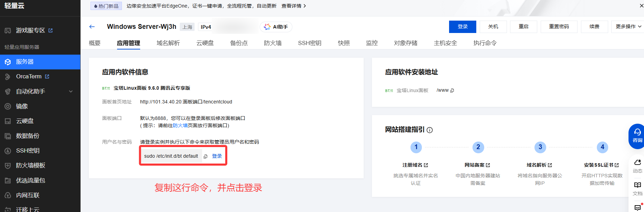The width and height of the screenshot is (644, 212).
Task: Open 查看详情 in the announcement banner
Action: (293, 6)
